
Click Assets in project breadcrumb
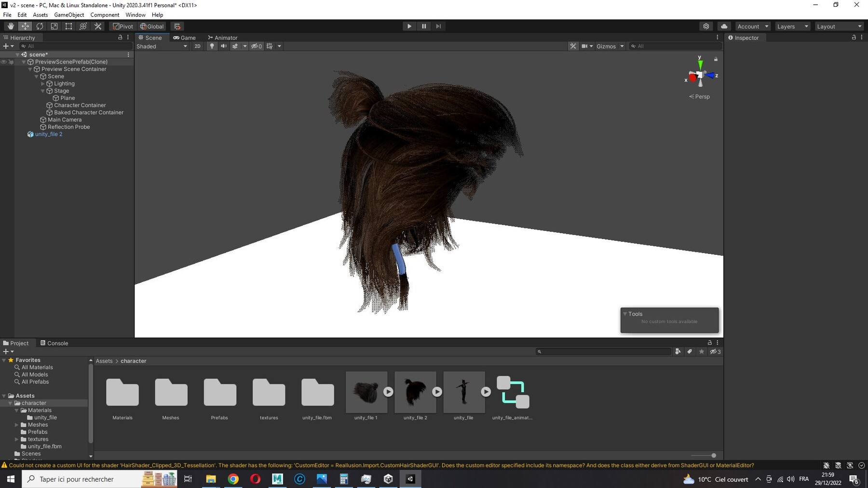104,361
